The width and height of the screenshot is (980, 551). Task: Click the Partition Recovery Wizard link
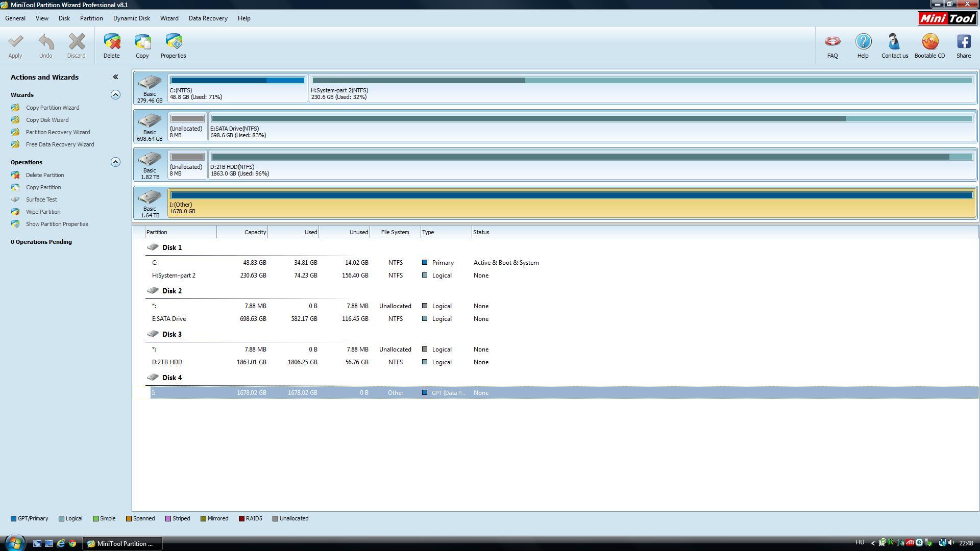(58, 132)
